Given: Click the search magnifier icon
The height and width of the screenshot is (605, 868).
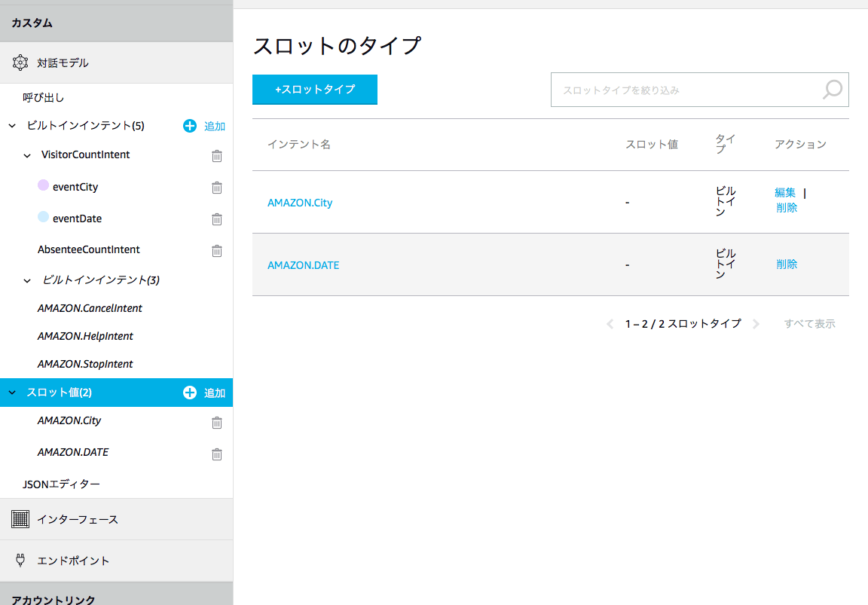Looking at the screenshot, I should (x=833, y=90).
